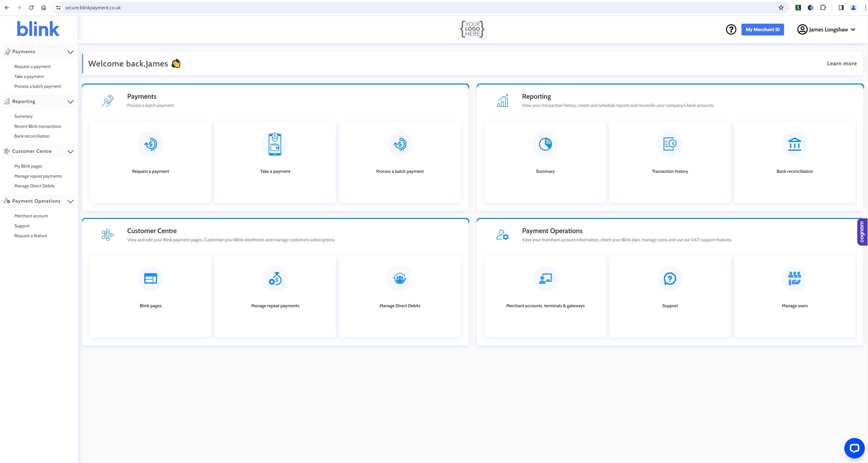Open Manage Direct Debits tile icon

coord(400,279)
